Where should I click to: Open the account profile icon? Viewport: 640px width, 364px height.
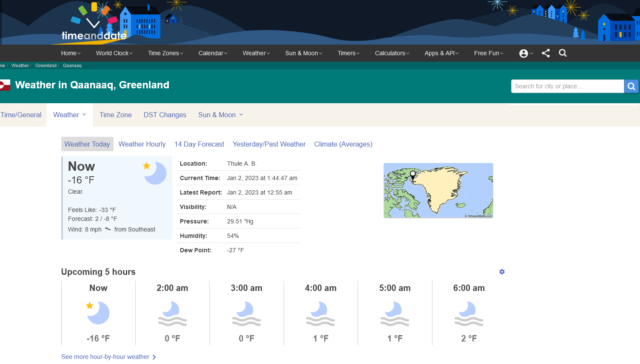tap(523, 53)
